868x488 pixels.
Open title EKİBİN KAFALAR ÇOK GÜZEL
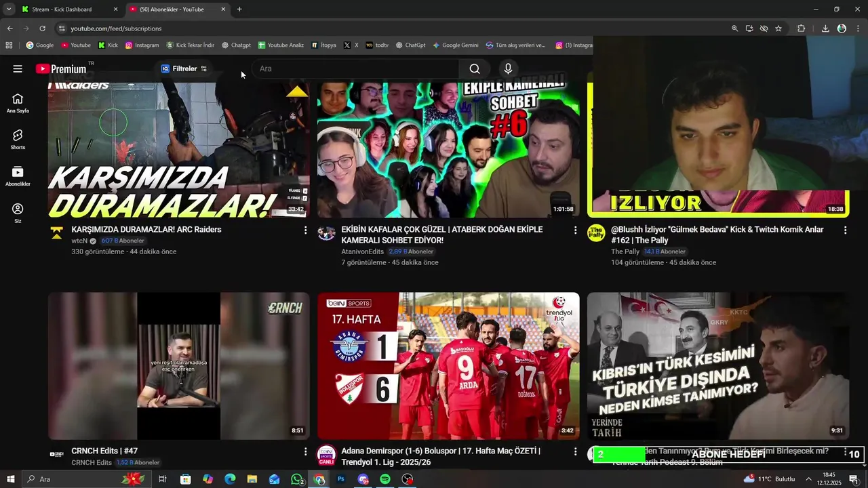pos(442,235)
